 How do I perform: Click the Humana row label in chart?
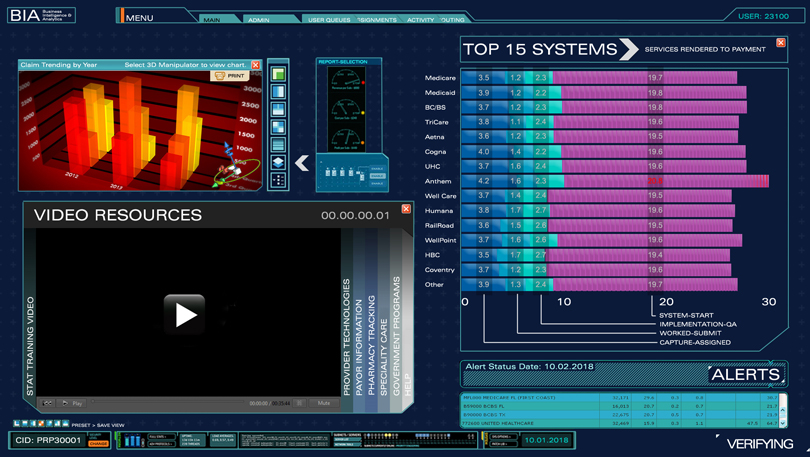pyautogui.click(x=439, y=211)
